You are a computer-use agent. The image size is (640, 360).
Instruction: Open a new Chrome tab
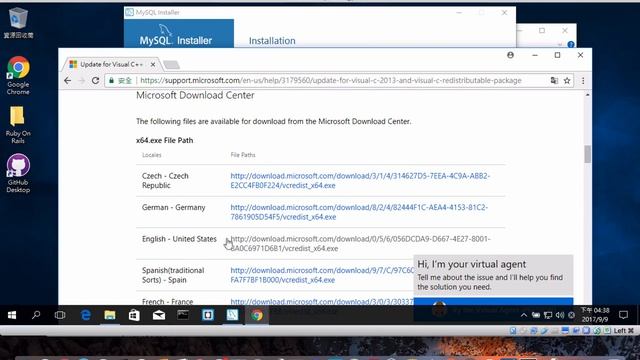tap(171, 65)
